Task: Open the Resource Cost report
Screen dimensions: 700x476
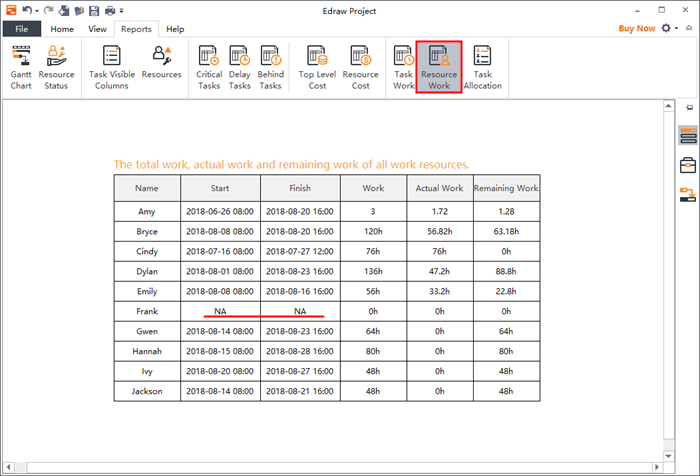Action: 361,67
